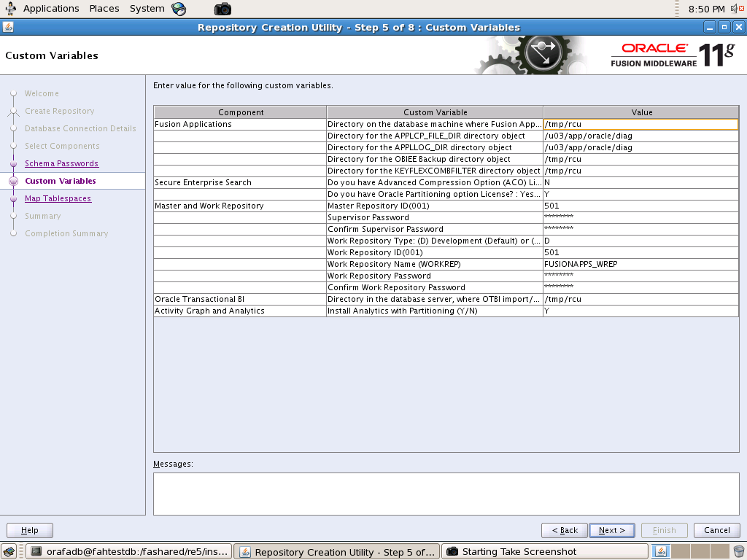Click the Confirm Supervisor Password value field
This screenshot has height=560, width=747.
pos(640,229)
